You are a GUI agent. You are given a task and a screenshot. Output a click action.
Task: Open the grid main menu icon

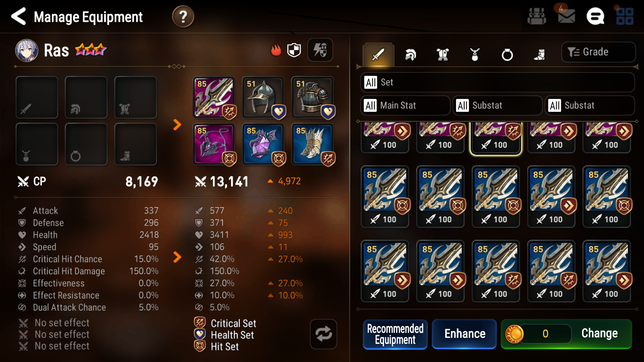[x=625, y=16]
